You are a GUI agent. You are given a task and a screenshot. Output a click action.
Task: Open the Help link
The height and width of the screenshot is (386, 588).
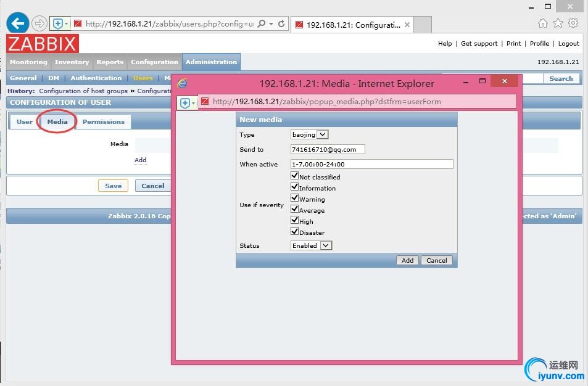[445, 44]
